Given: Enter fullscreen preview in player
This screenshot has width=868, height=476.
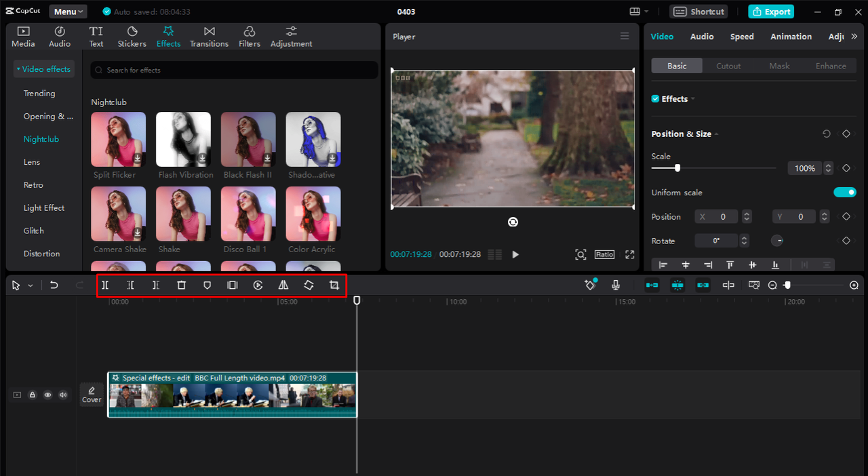Looking at the screenshot, I should 630,254.
